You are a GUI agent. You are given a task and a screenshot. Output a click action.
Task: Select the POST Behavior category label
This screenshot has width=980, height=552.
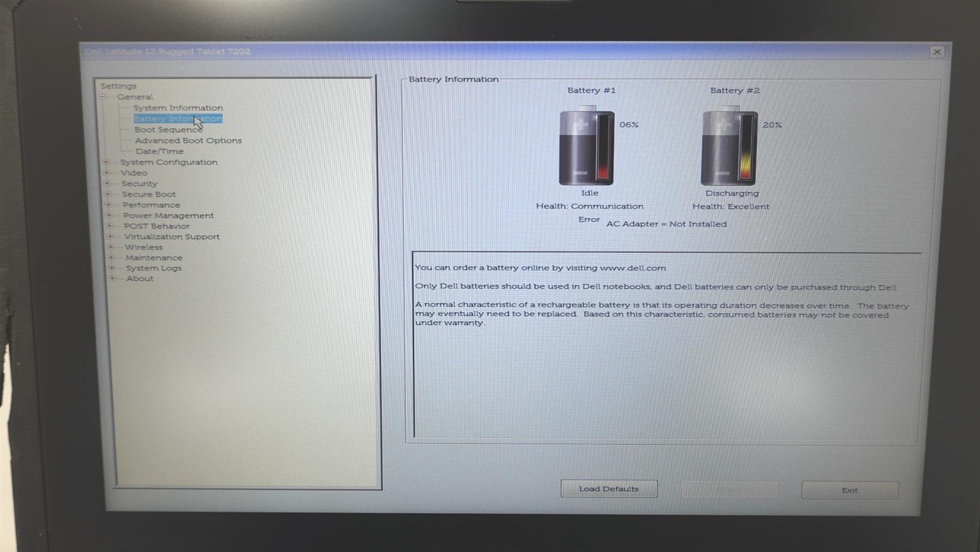click(x=157, y=226)
